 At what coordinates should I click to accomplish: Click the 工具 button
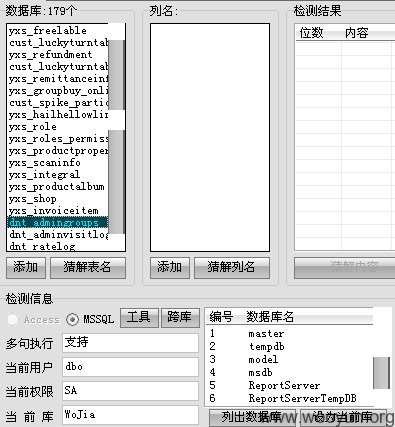tap(139, 317)
